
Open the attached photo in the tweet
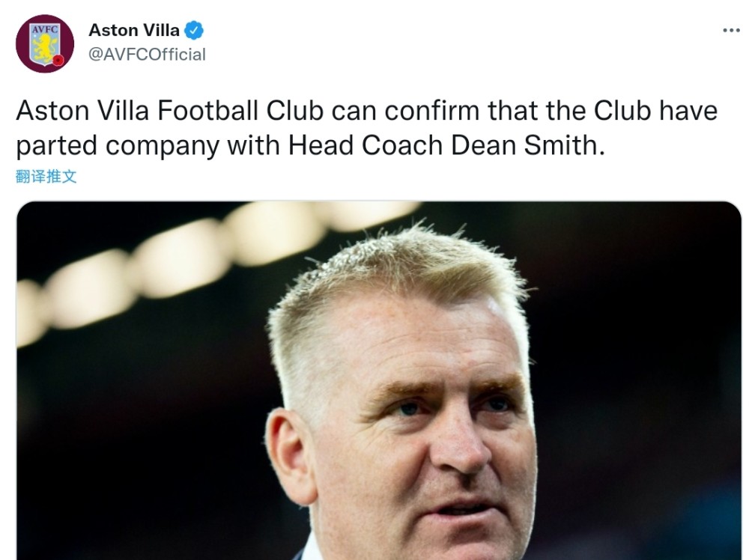tap(379, 380)
